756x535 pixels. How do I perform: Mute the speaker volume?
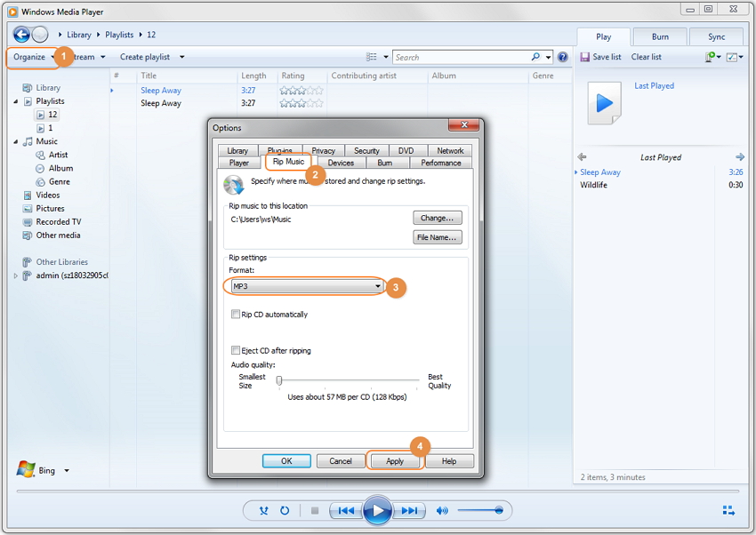click(x=443, y=510)
